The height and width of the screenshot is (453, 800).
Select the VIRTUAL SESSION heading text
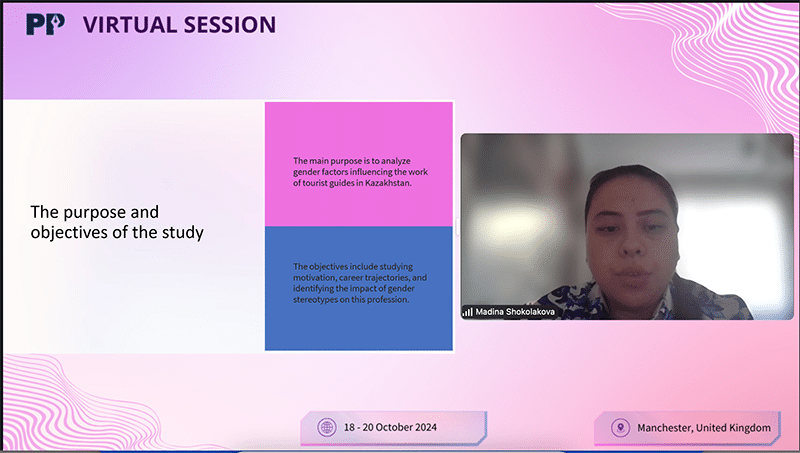(178, 25)
